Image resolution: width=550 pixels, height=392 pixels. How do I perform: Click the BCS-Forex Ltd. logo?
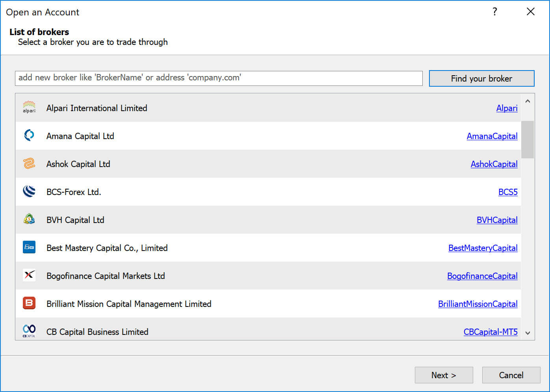[x=29, y=191]
